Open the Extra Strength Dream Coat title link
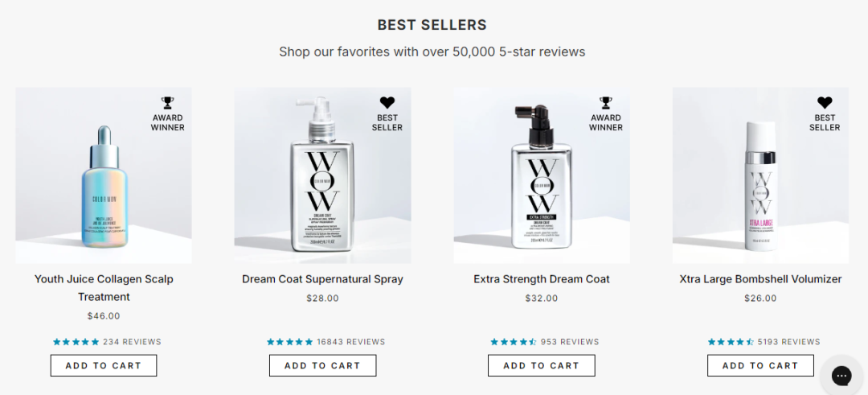The width and height of the screenshot is (868, 395). point(542,279)
